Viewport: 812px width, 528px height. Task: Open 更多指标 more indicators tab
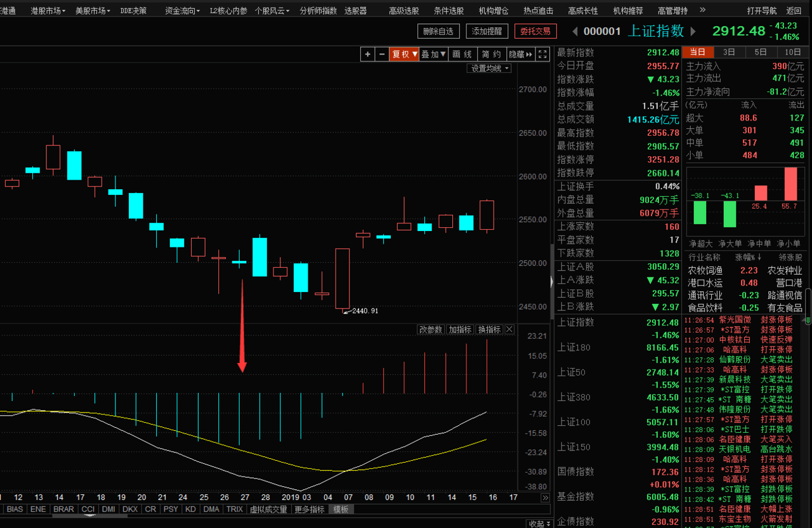tap(310, 509)
